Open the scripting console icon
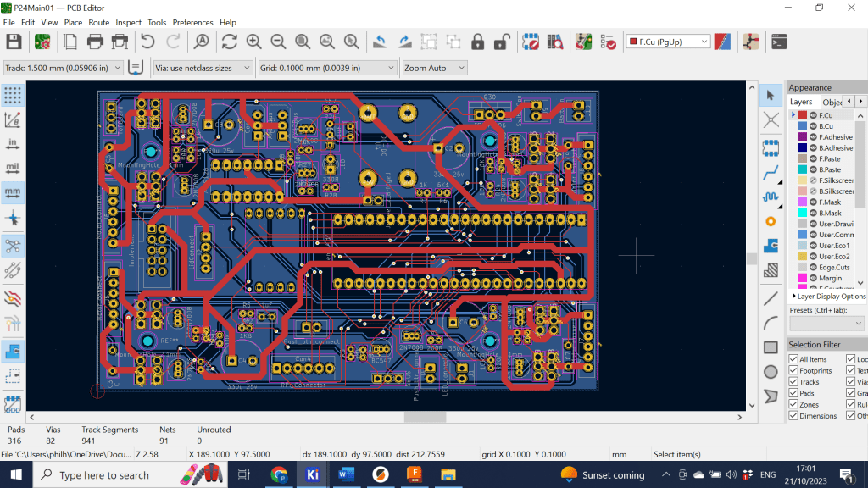Image resolution: width=868 pixels, height=488 pixels. 779,42
